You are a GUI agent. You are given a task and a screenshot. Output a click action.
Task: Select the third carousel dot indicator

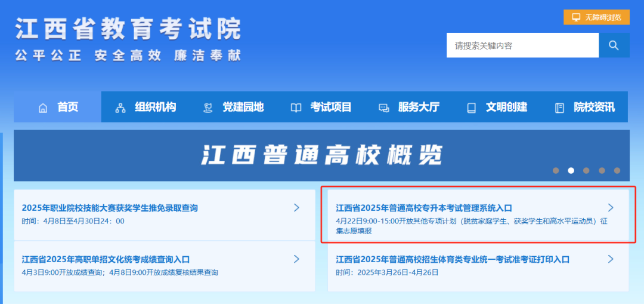tap(586, 170)
